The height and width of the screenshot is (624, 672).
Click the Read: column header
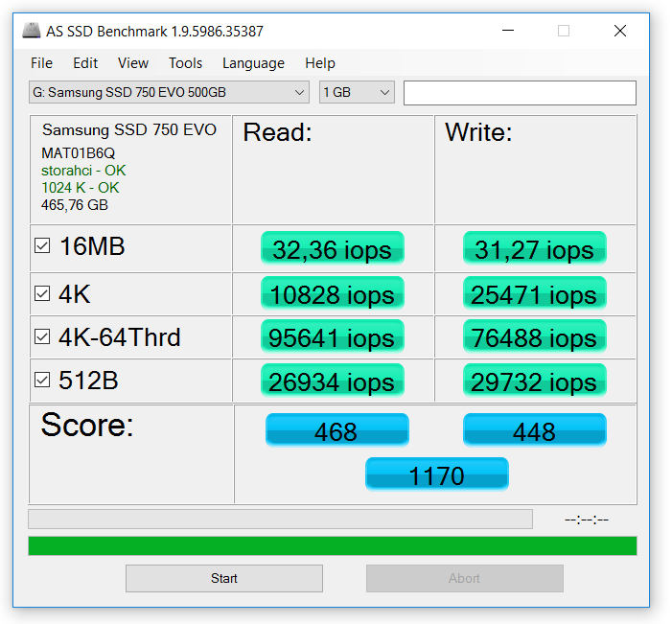coord(278,132)
